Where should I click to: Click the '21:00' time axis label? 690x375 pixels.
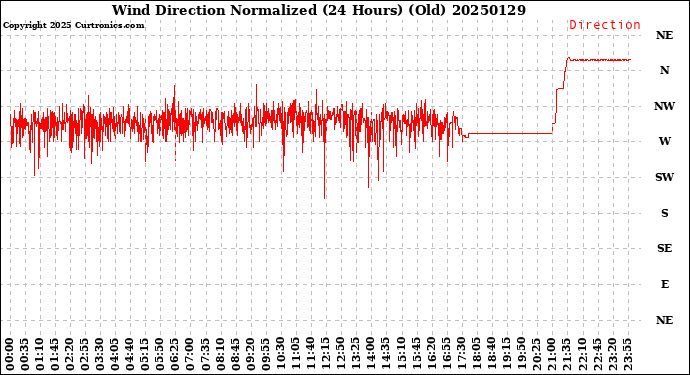pos(552,355)
